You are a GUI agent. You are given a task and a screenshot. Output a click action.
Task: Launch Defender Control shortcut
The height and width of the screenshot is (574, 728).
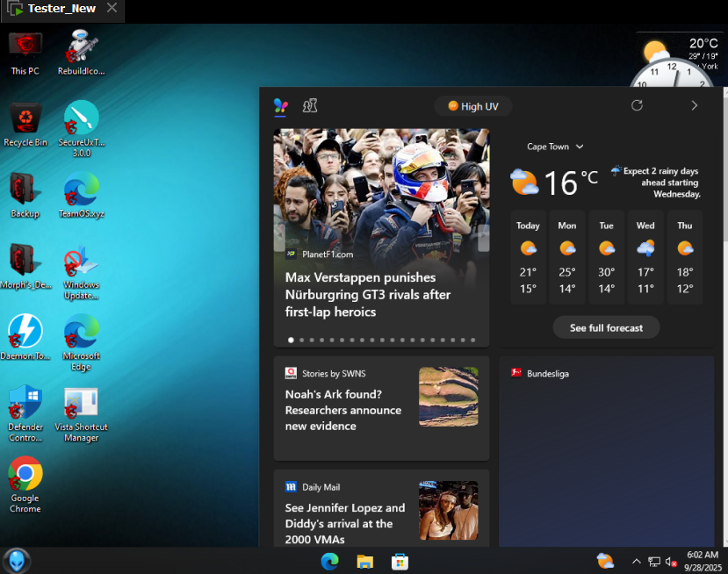(x=25, y=414)
